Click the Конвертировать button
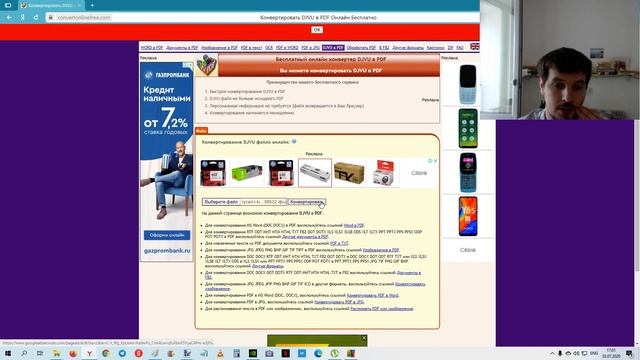This screenshot has height=360, width=640. (x=307, y=202)
